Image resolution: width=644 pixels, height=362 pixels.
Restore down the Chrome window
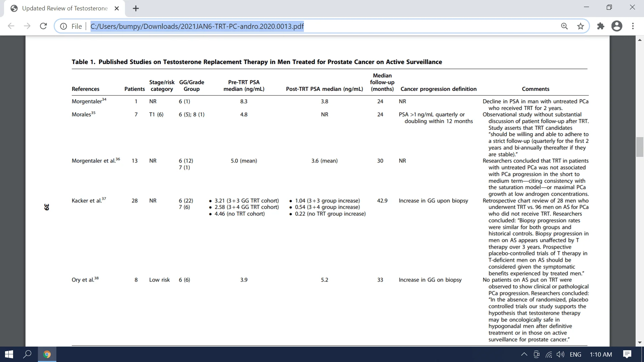tap(609, 7)
